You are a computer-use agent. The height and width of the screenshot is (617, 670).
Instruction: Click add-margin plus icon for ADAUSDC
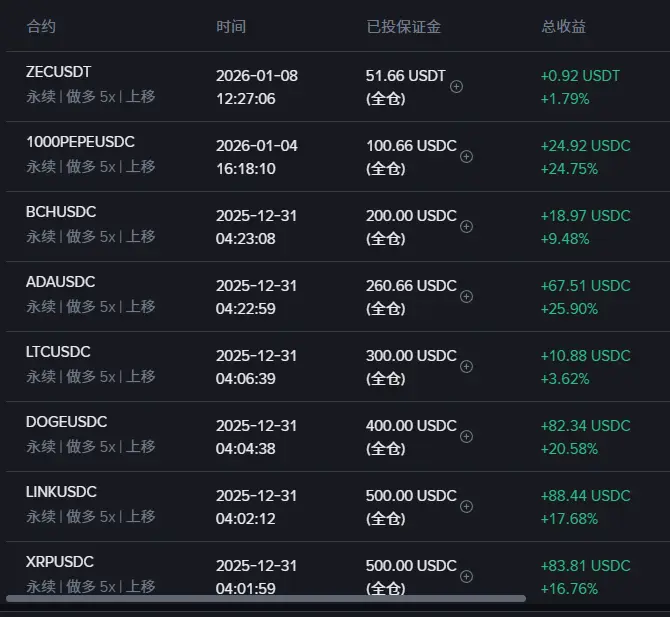click(x=467, y=297)
